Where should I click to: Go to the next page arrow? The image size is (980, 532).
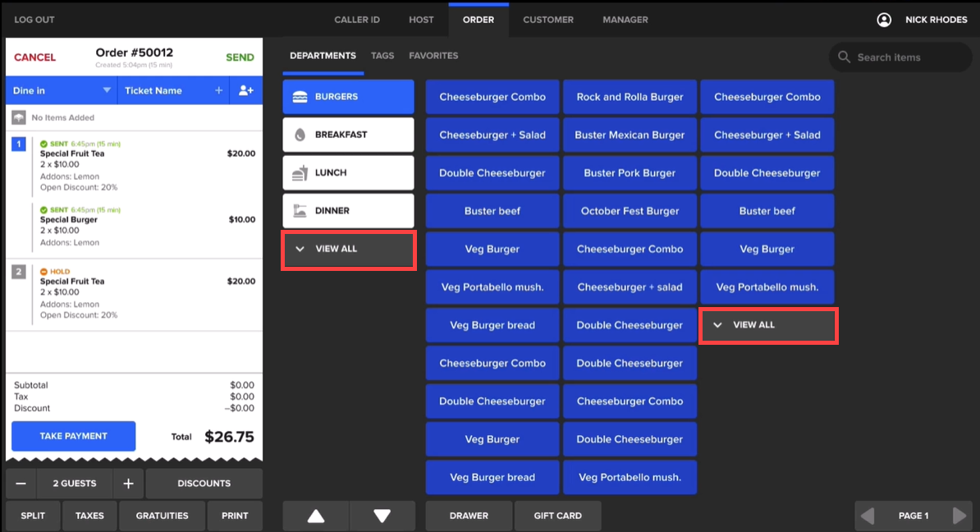[959, 516]
